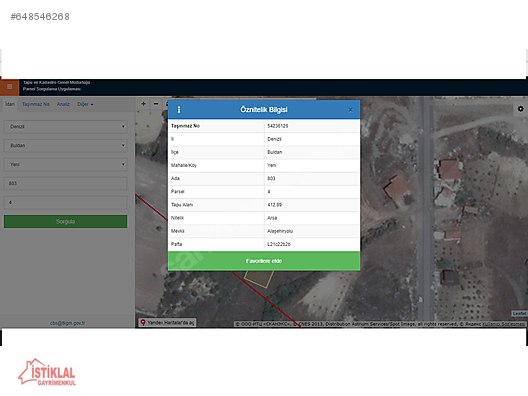Open the orange hamburger menu
The image size is (528, 396).
pyautogui.click(x=9, y=87)
